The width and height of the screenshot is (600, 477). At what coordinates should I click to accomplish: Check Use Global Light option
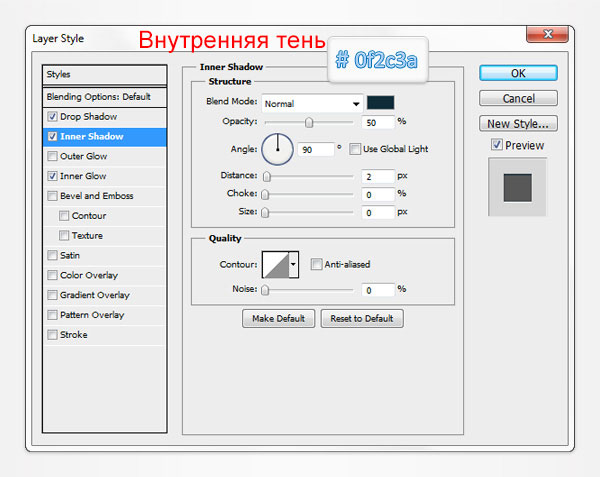tap(355, 149)
